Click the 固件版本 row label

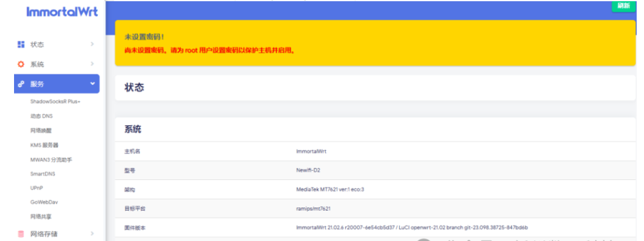point(135,228)
